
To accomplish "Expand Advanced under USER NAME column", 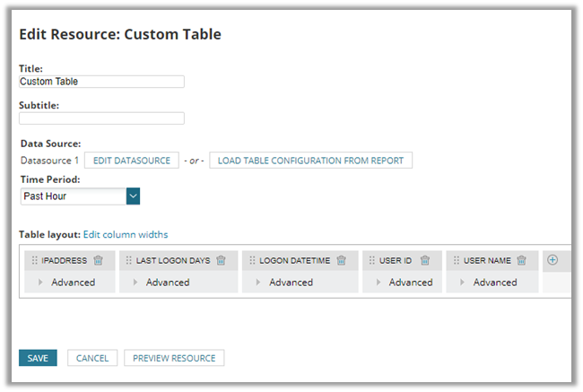I will tap(494, 282).
